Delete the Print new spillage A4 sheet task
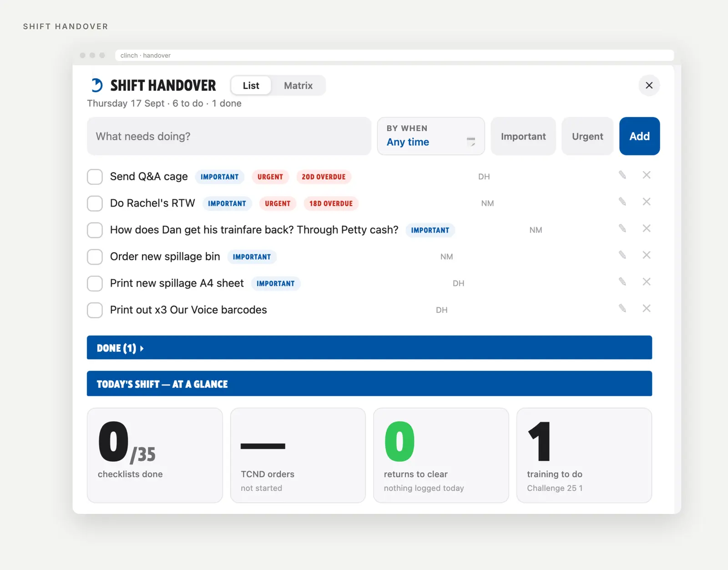Screen dimensions: 728x570 coord(646,281)
